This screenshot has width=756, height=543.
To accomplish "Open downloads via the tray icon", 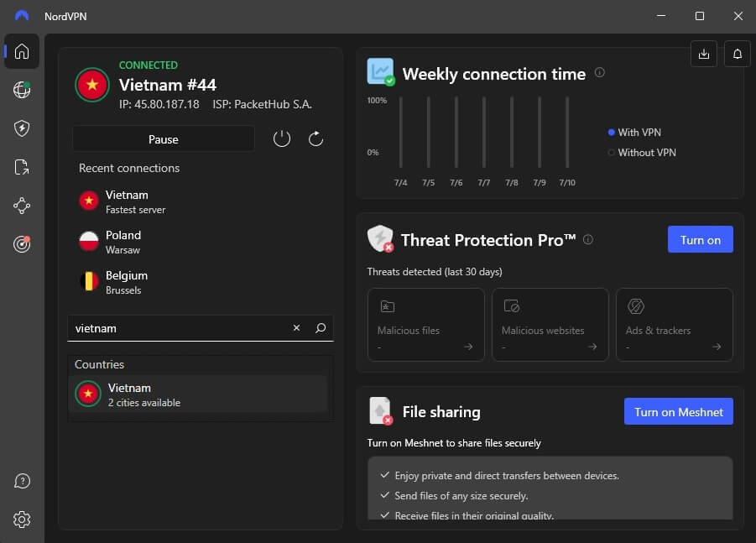I will pos(703,53).
